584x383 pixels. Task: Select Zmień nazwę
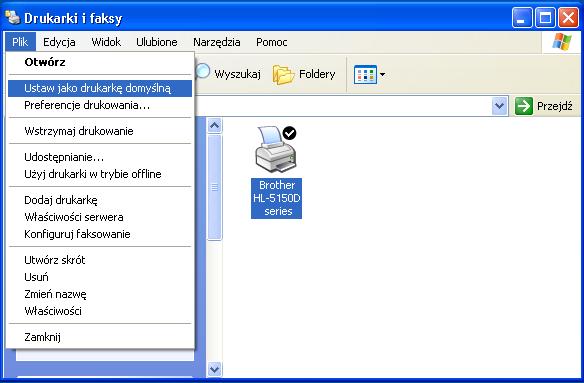coord(100,294)
